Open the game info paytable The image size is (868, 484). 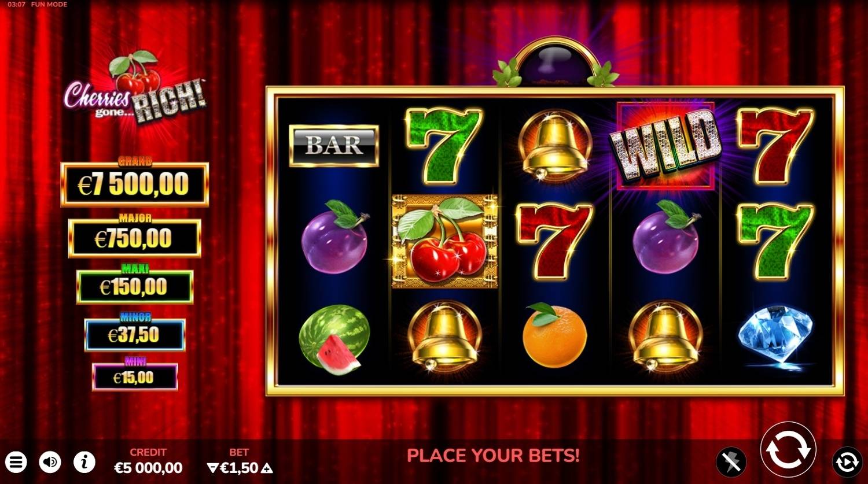click(x=84, y=462)
